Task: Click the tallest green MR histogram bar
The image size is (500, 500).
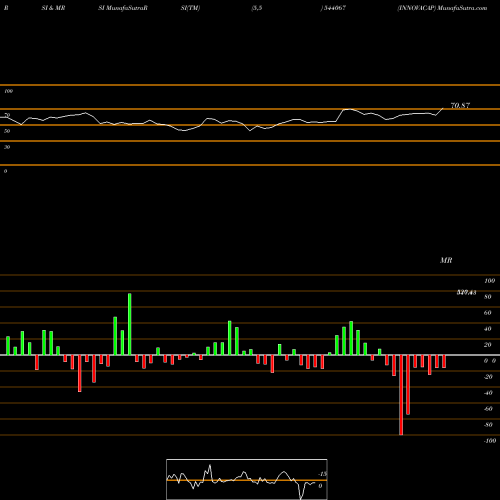Action: [130, 324]
